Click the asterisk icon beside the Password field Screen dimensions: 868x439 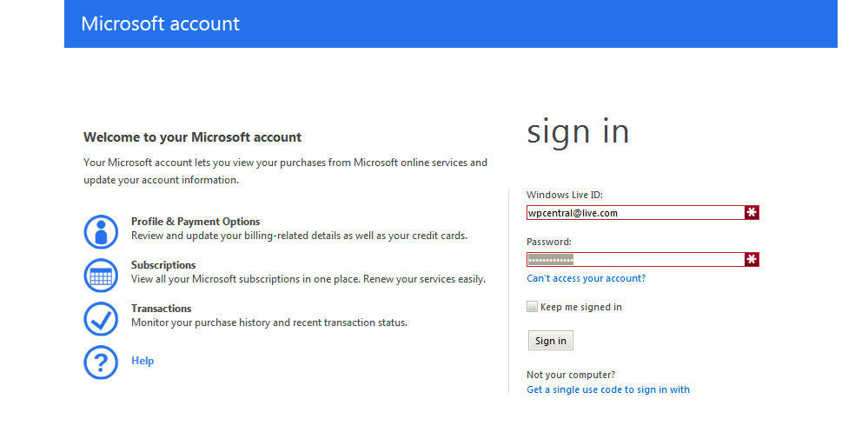pos(752,259)
